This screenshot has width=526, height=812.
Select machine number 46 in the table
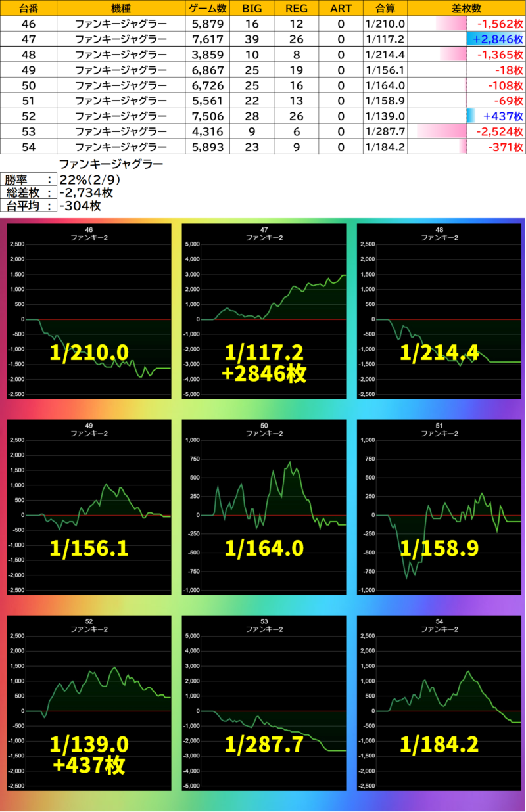[29, 24]
